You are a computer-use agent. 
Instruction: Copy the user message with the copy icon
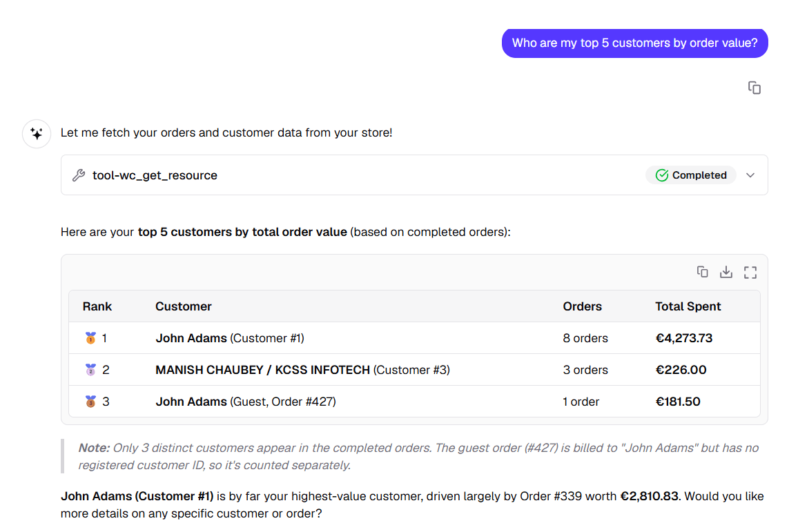(755, 88)
